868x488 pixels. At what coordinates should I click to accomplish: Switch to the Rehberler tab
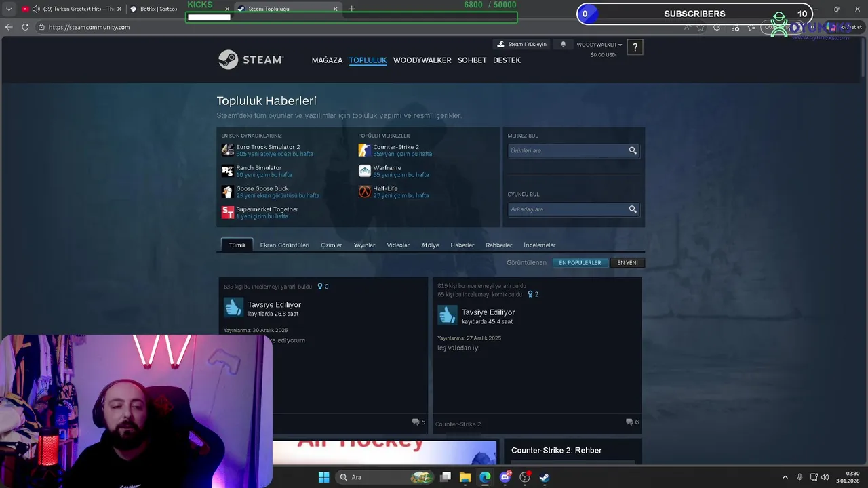point(499,245)
